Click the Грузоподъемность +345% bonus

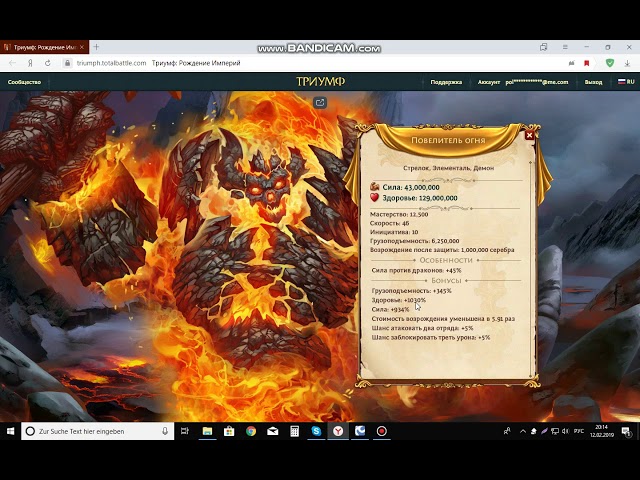click(x=411, y=291)
